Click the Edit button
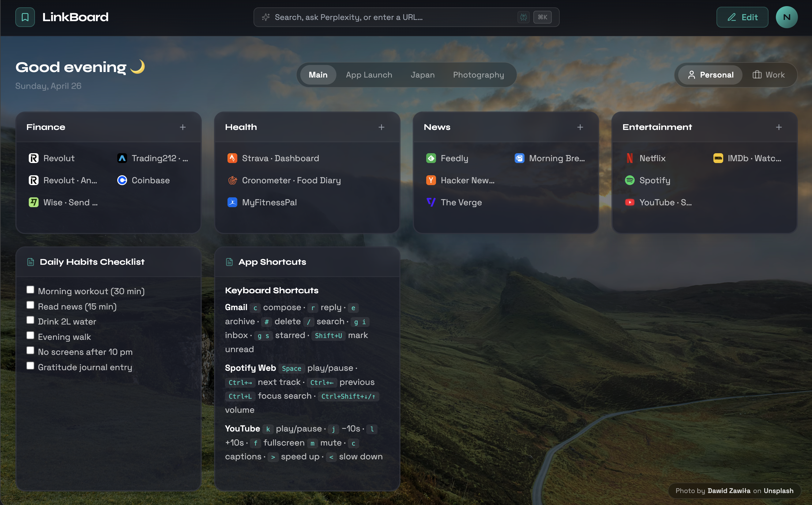Viewport: 812px width, 505px height. point(742,17)
